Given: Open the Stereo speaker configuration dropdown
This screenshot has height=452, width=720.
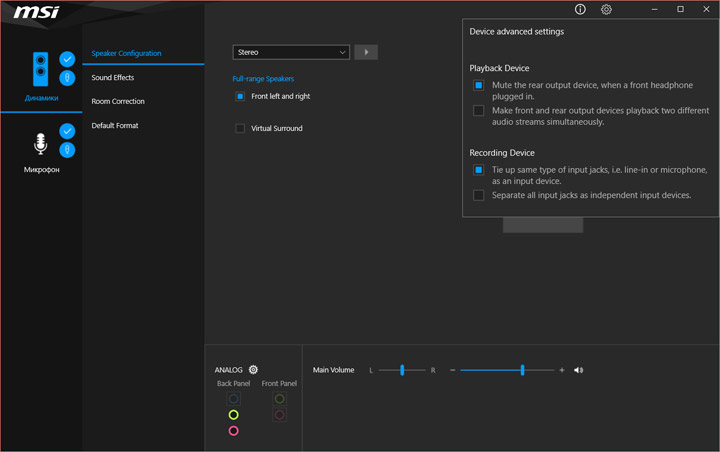Looking at the screenshot, I should 291,52.
